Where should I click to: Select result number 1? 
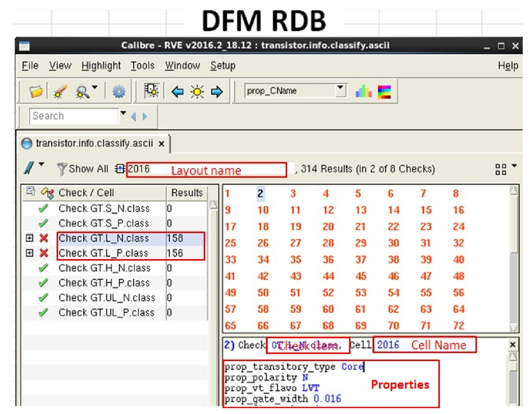[227, 193]
